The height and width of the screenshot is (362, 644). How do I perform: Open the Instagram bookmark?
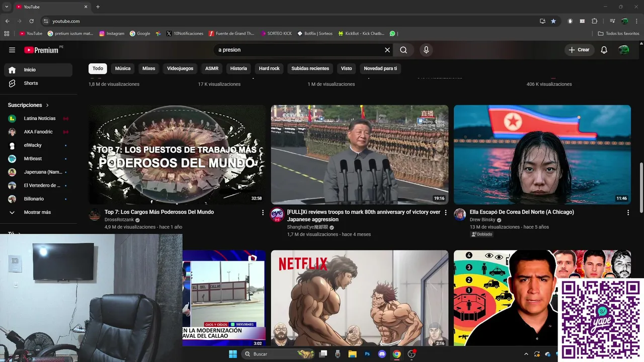pyautogui.click(x=112, y=34)
